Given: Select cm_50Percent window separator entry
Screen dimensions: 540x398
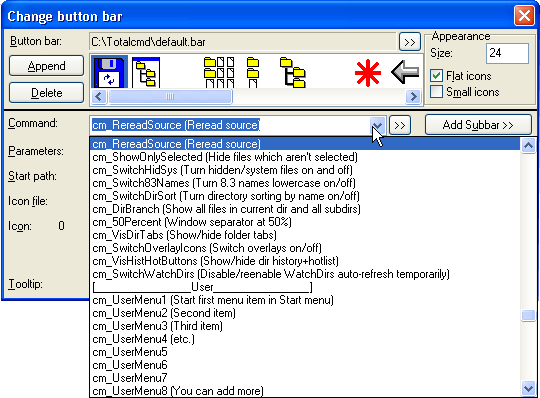Looking at the screenshot, I should [x=305, y=222].
